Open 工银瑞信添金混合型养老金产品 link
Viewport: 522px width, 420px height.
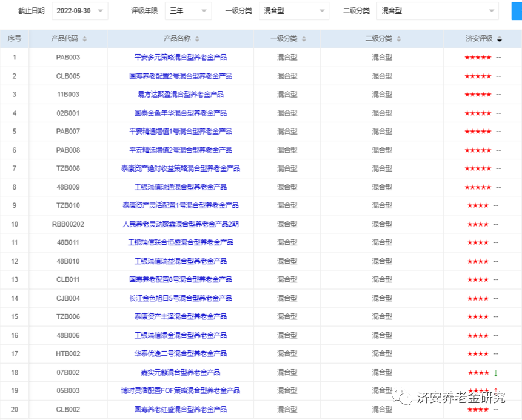[181, 335]
